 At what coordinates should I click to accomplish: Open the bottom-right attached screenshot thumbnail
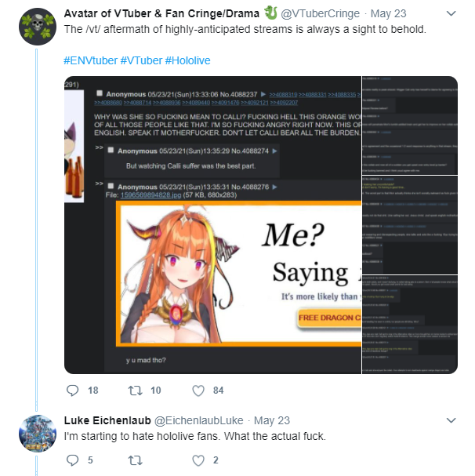coord(410,325)
